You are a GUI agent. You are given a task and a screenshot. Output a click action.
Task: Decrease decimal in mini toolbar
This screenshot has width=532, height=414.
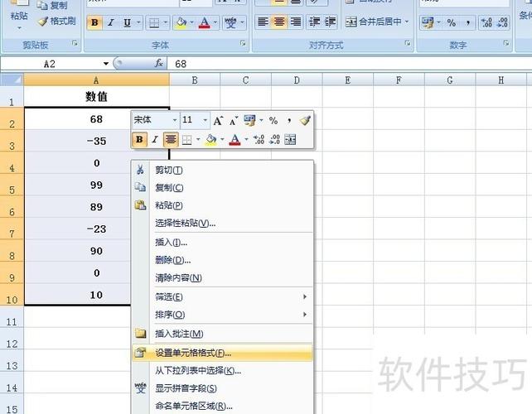tap(274, 139)
